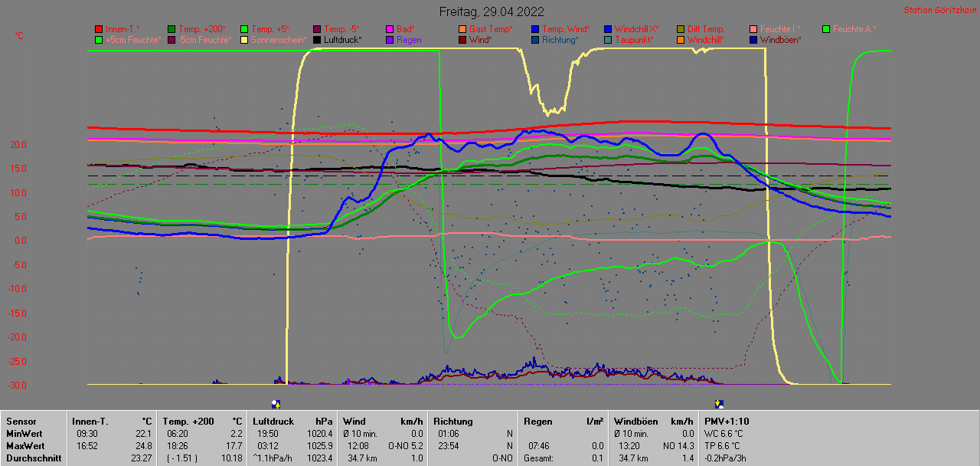Click the yellow Sonnenschein color box
Screen dimensions: 980x466
(245, 40)
